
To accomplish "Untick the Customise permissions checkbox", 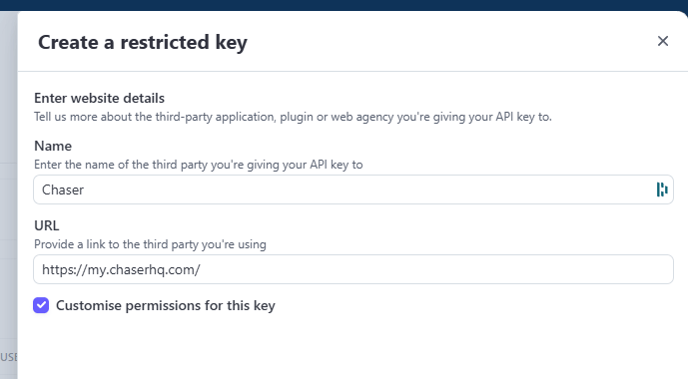I will (x=41, y=305).
